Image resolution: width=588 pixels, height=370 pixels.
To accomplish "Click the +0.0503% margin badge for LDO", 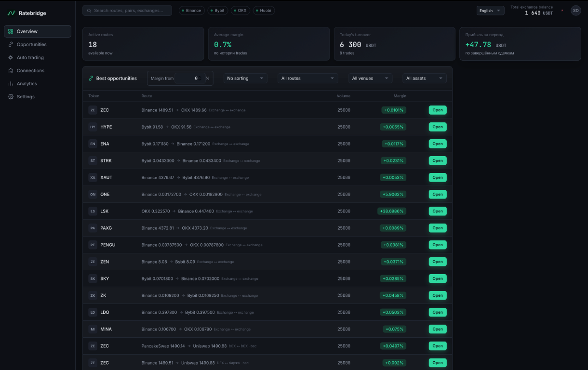I will pyautogui.click(x=393, y=312).
